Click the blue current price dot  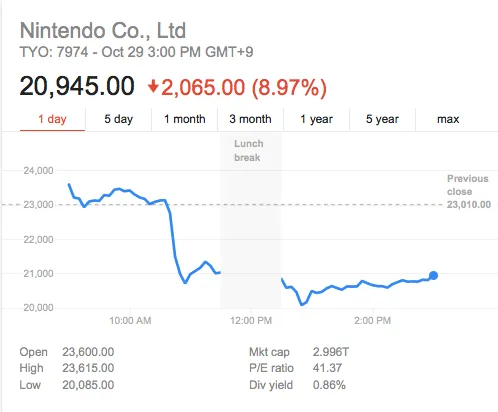[x=433, y=275]
